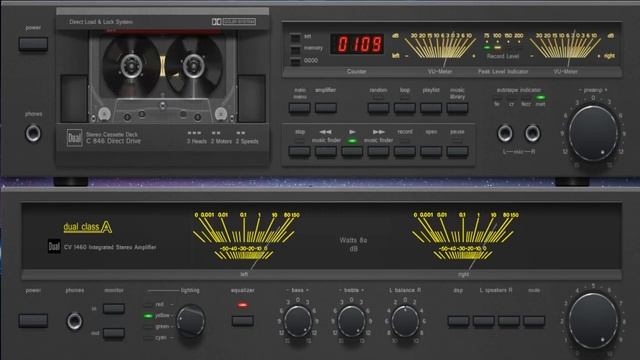
Task: Click the play triangle icon
Action: [352, 132]
